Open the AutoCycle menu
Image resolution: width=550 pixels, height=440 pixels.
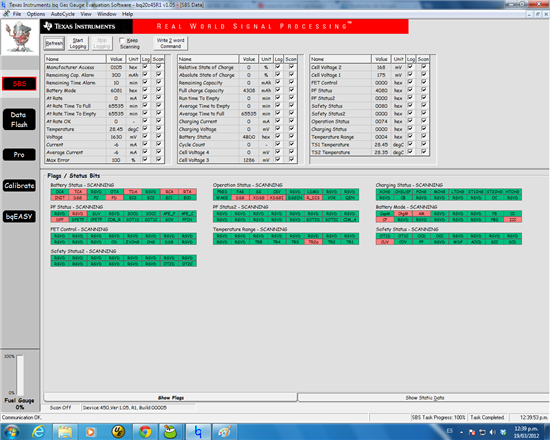(63, 14)
